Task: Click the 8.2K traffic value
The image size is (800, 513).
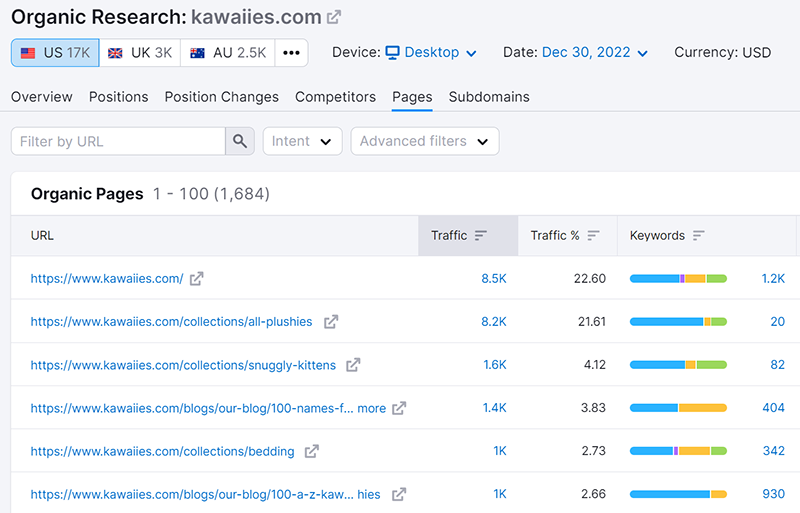Action: click(494, 322)
